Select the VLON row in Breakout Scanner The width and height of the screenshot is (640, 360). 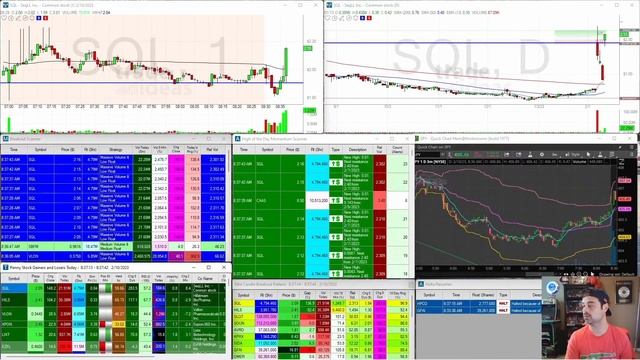[113, 256]
